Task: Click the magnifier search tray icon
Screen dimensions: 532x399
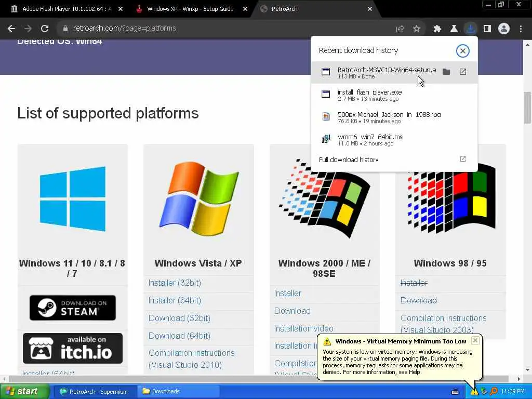Action: pyautogui.click(x=494, y=392)
